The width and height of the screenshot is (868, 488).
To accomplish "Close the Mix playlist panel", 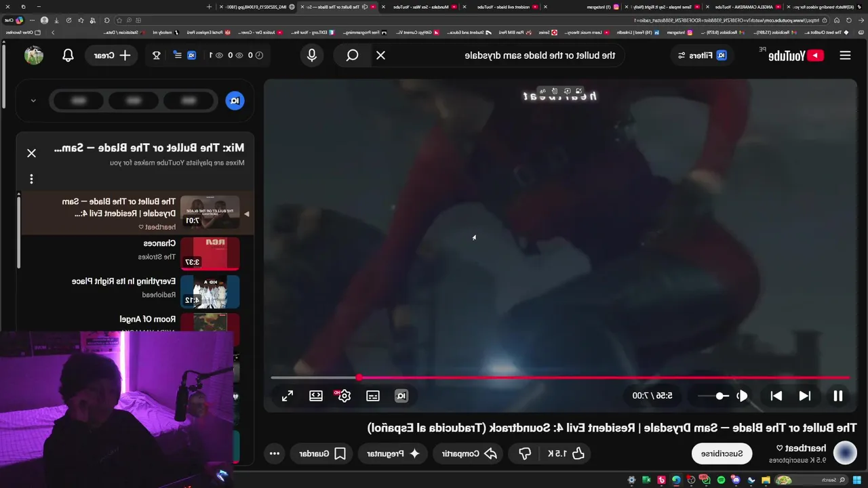I will coord(31,153).
